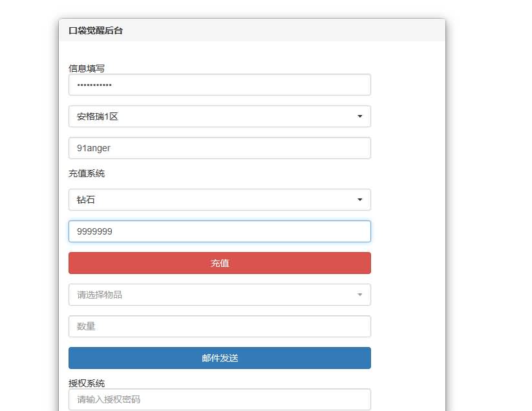This screenshot has width=532, height=411.
Task: Click the 充值系统 section label
Action: coord(87,173)
